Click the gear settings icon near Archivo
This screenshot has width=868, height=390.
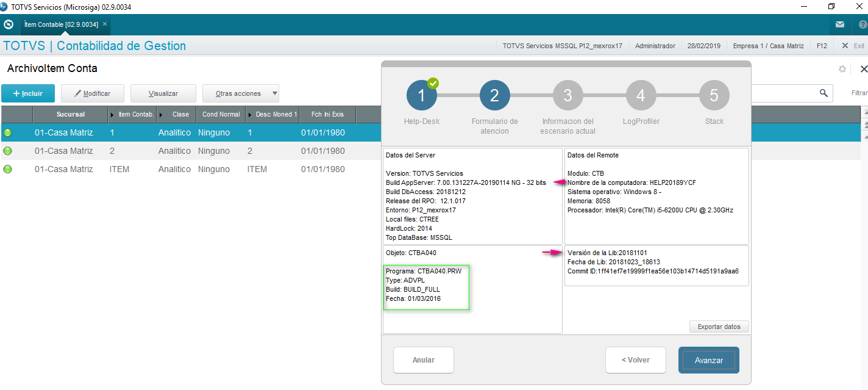[x=842, y=69]
